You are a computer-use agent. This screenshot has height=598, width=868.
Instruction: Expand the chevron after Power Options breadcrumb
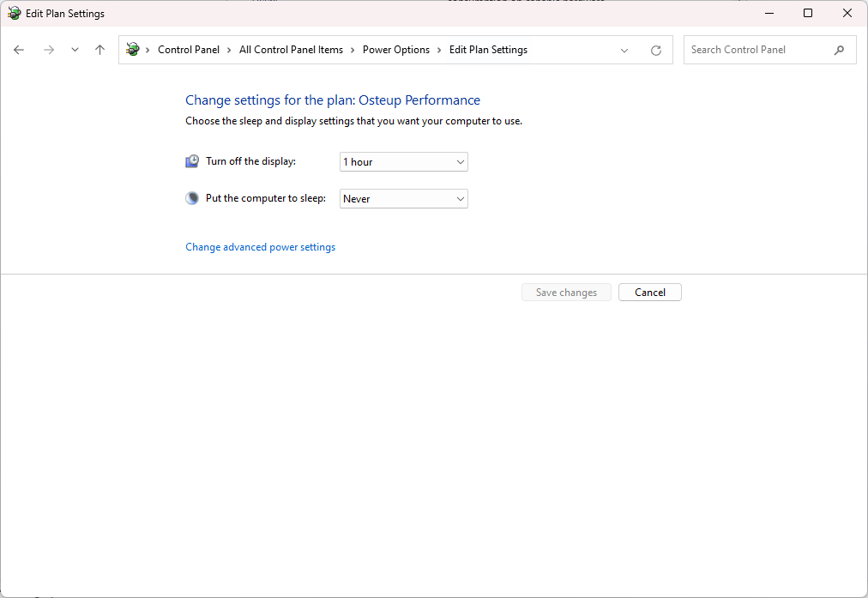pyautogui.click(x=439, y=50)
